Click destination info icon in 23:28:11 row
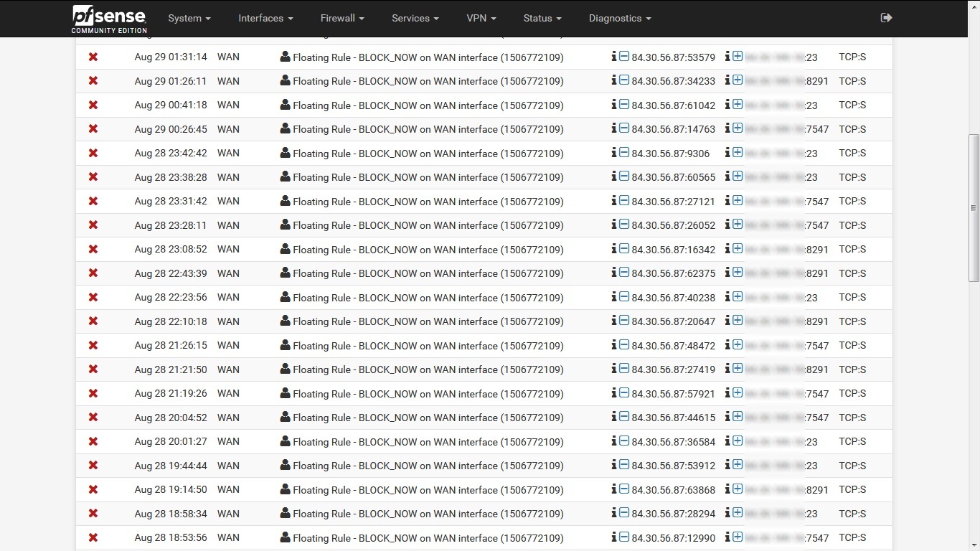 coord(727,225)
